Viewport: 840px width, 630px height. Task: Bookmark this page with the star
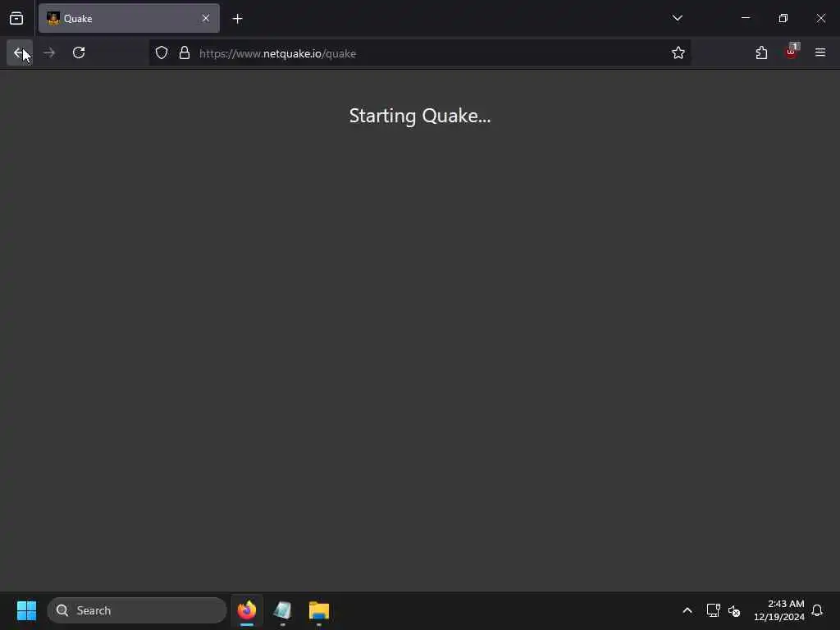coord(678,52)
